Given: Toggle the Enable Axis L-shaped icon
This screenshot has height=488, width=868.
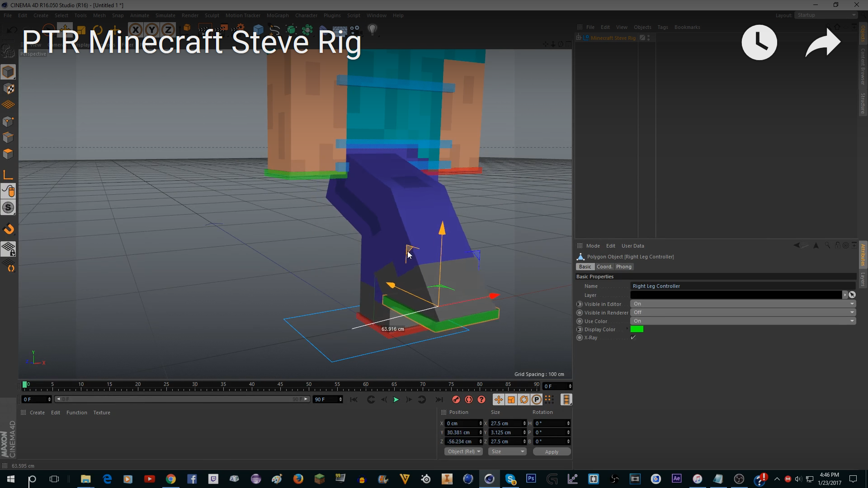Looking at the screenshot, I should (x=8, y=175).
